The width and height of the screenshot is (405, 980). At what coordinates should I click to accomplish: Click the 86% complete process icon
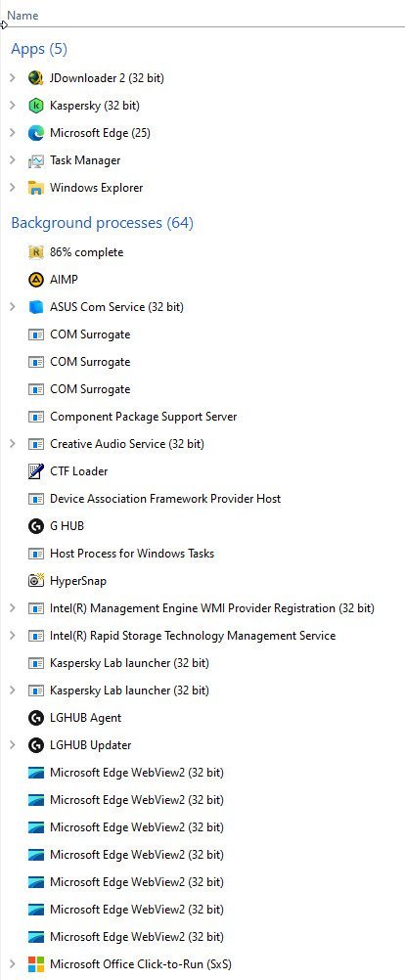point(36,252)
